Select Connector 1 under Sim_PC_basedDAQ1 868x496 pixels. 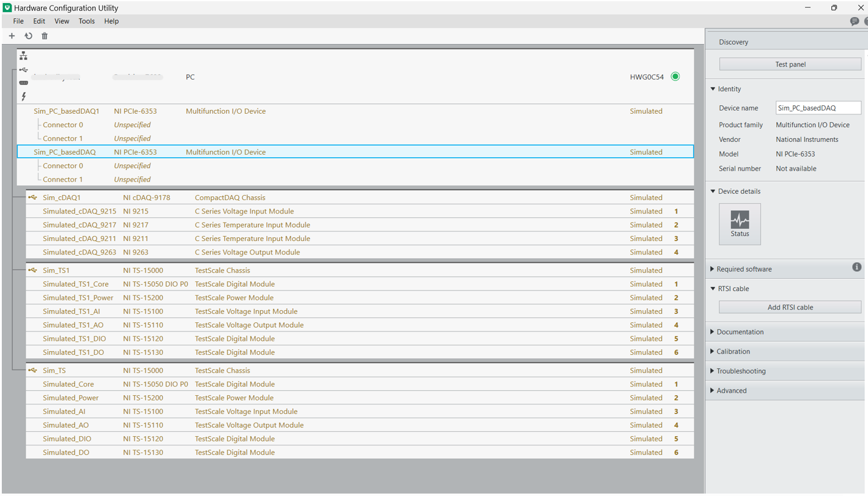pos(355,138)
